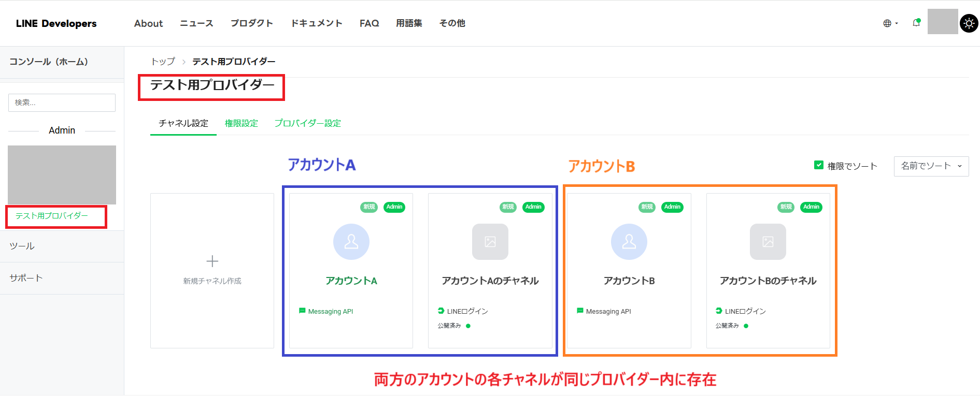Expand the language dropdown arrow

897,23
